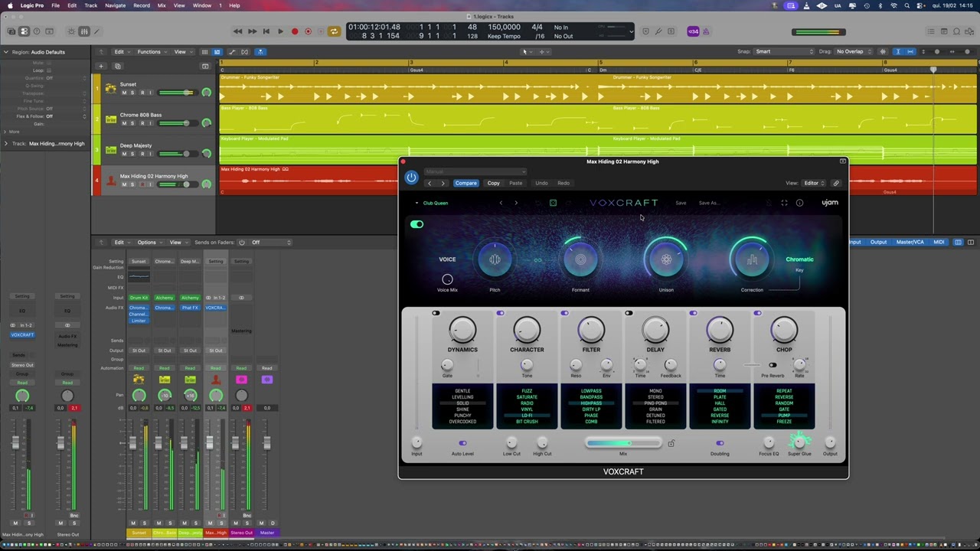Click the Go to Beginning transport button
The width and height of the screenshot is (980, 551).
266,31
